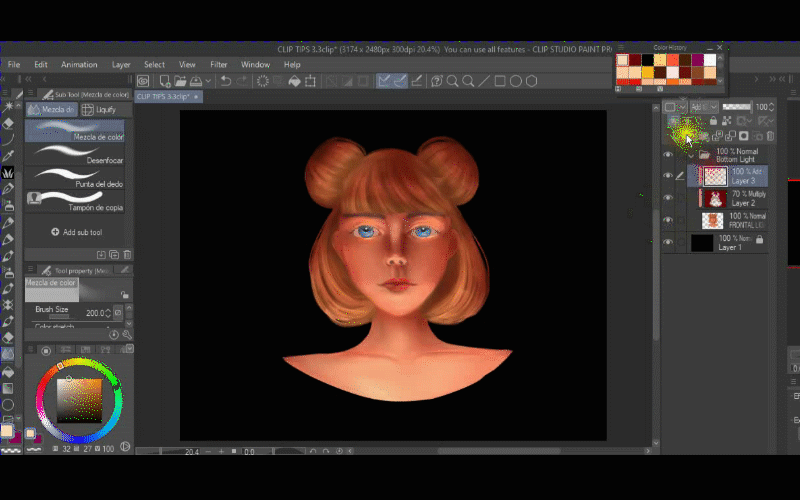
Task: Click the Zoom magnifier icon in command bar
Action: (x=453, y=81)
